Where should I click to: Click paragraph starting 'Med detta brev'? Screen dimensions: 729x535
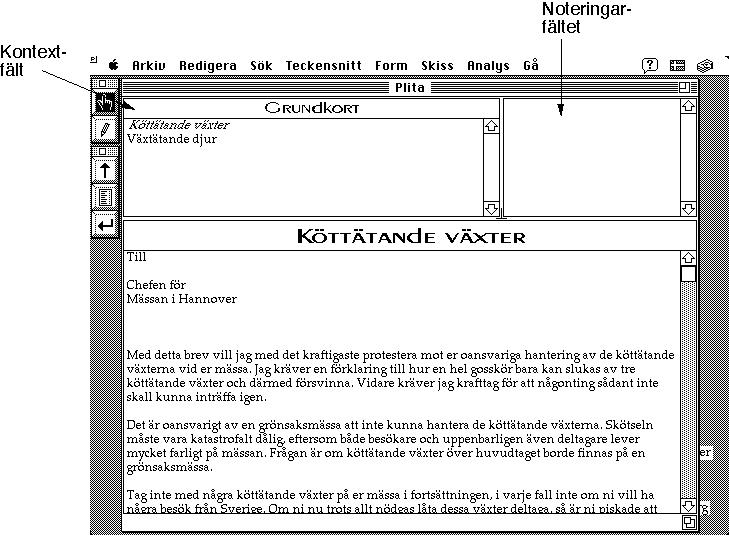[x=400, y=376]
